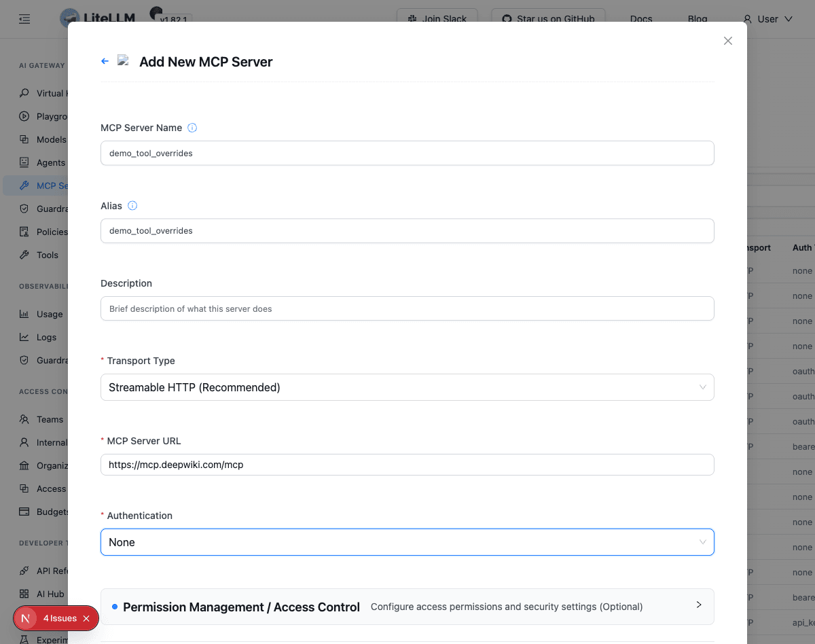Expand Permission Management / Access Control section
The width and height of the screenshot is (815, 644).
(407, 606)
